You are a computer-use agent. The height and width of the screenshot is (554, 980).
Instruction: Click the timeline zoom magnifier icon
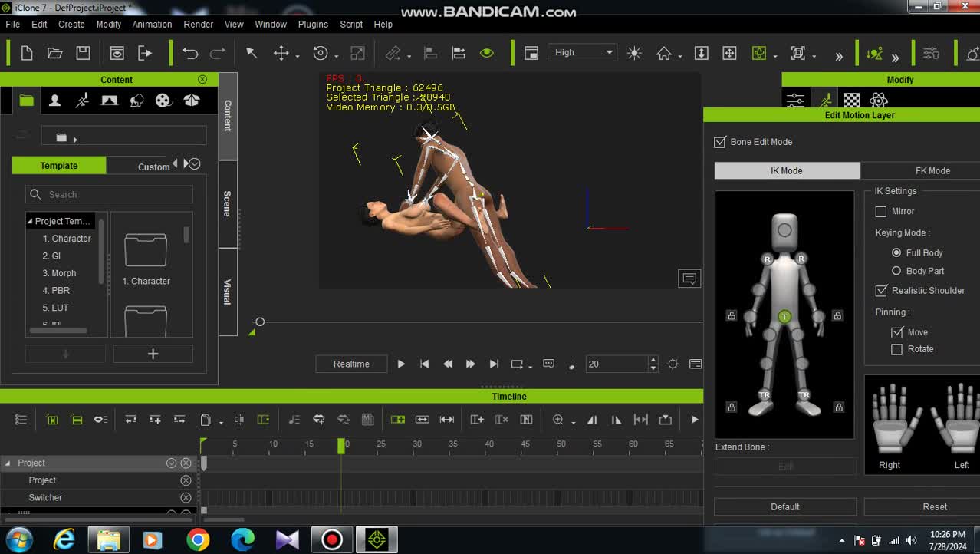558,420
